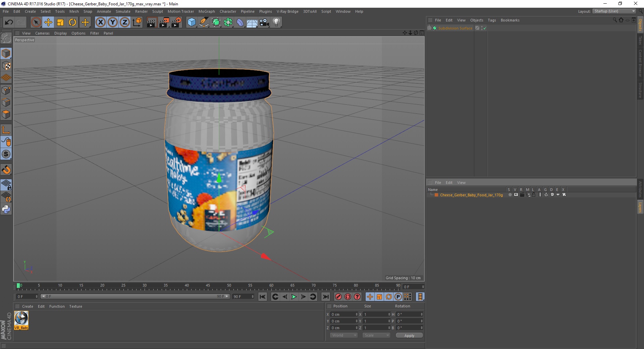Render active view clapperboard icon
This screenshot has height=349, width=644.
coord(152,22)
